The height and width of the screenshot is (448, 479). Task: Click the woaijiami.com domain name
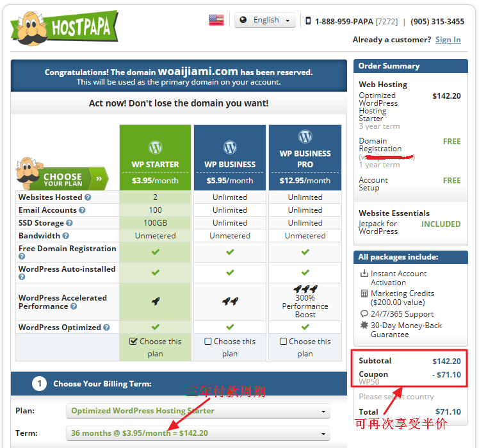tap(198, 72)
